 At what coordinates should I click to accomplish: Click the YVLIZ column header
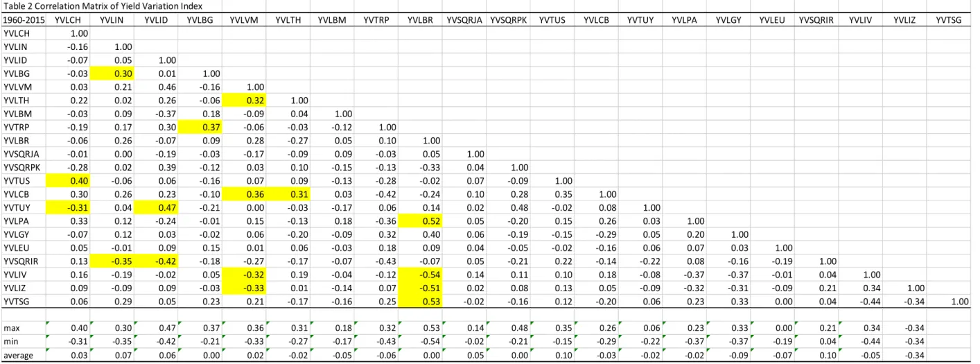(904, 19)
